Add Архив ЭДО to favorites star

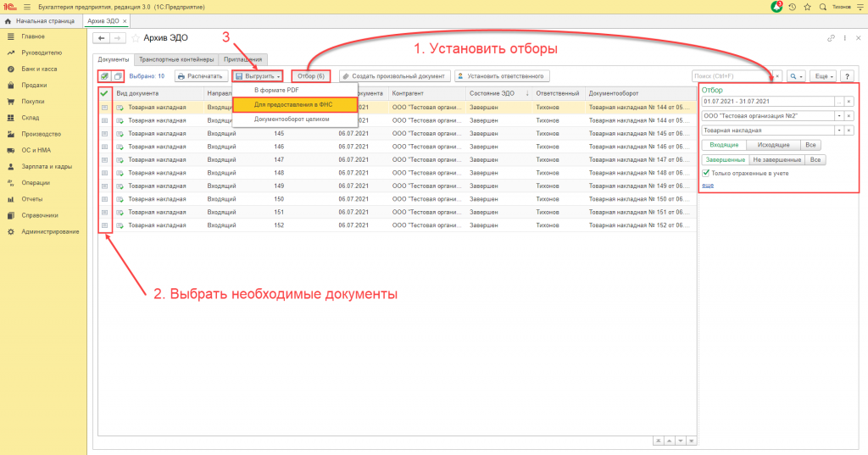pyautogui.click(x=135, y=38)
